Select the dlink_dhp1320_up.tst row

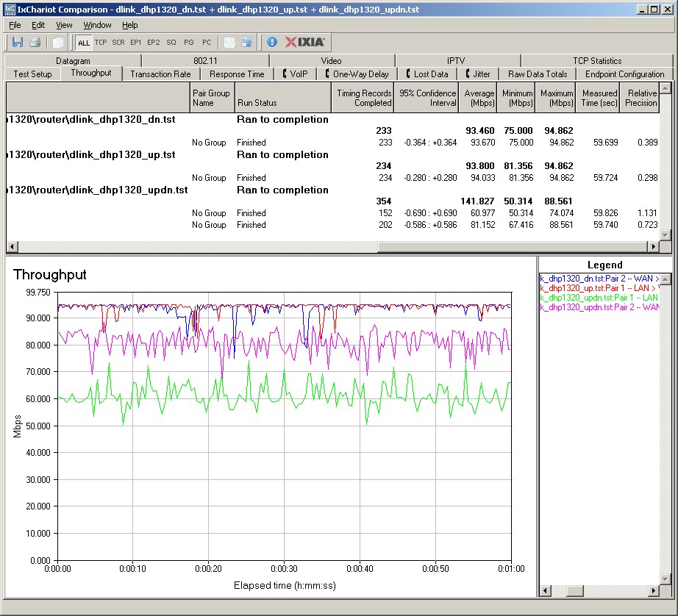332,155
